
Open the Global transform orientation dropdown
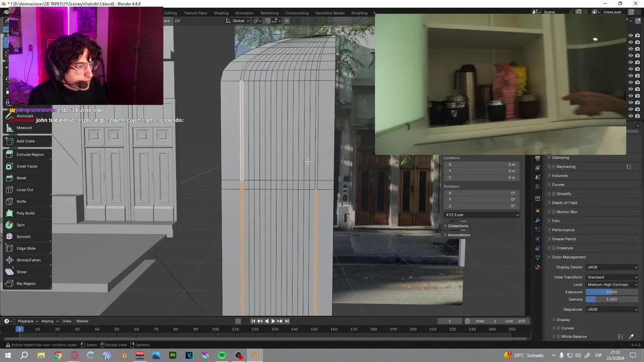pos(237,21)
